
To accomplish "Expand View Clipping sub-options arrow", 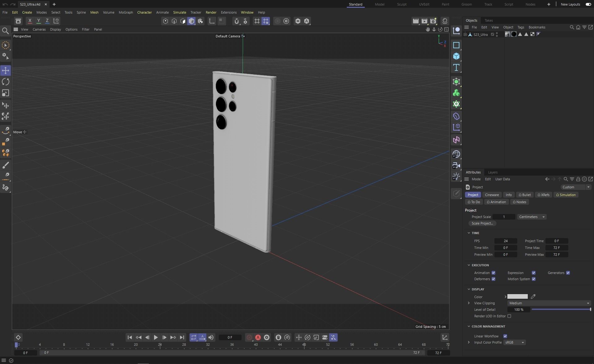I will [469, 303].
